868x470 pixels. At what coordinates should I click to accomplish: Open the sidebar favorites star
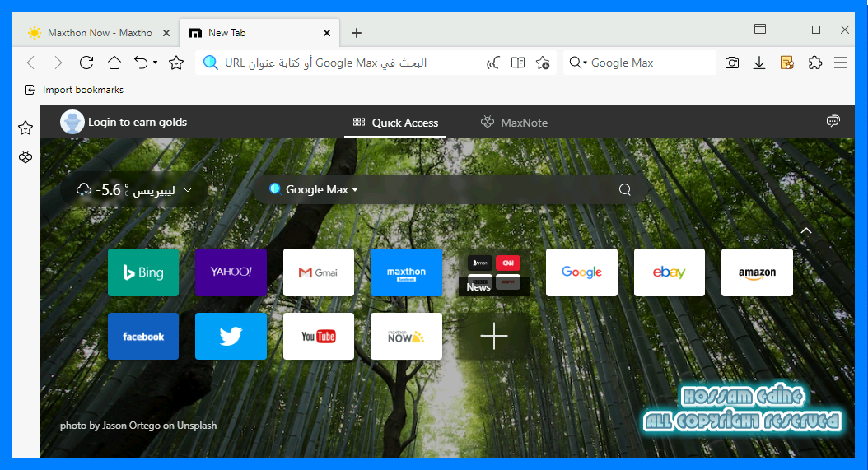click(26, 128)
